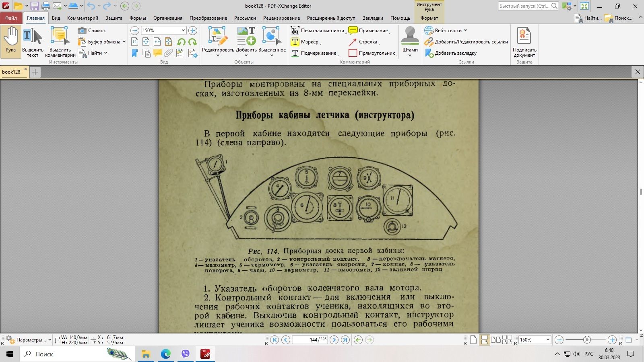The height and width of the screenshot is (362, 644).
Task: Click the zoom out minus button in ribbon
Action: point(135,31)
